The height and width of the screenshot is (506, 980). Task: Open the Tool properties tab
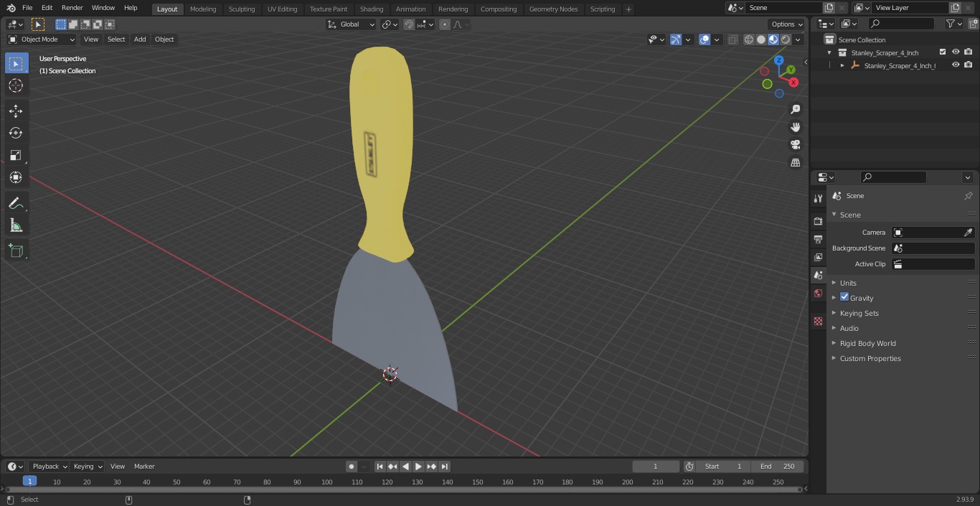tap(818, 198)
